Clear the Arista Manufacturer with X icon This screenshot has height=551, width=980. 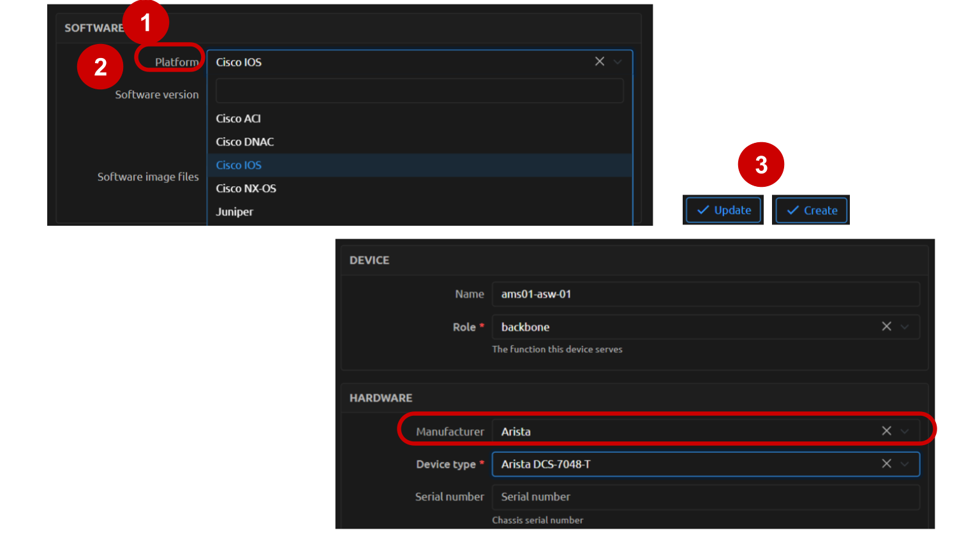886,431
